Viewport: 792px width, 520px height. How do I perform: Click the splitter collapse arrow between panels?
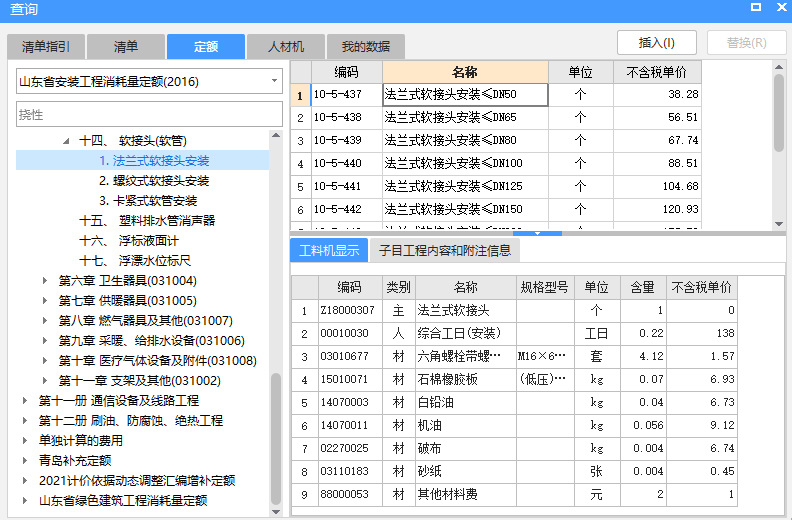[537, 233]
